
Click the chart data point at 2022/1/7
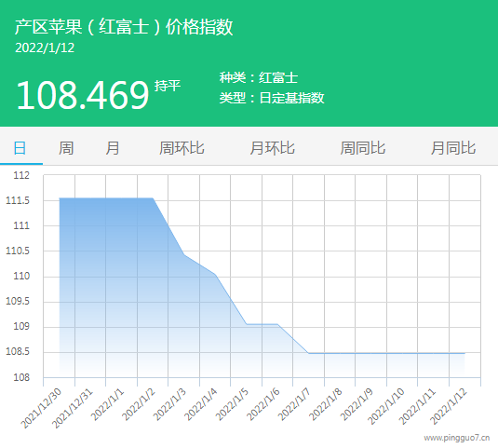309,353
